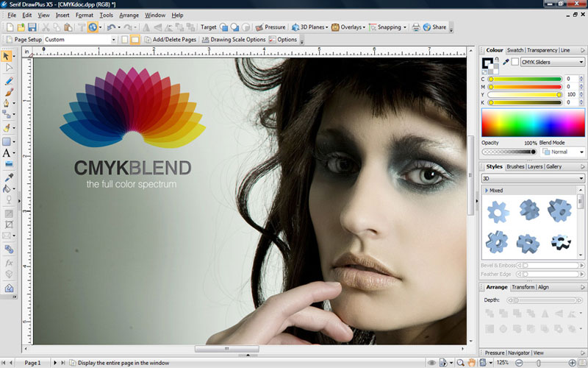Click the colour spectrum picker
The height and width of the screenshot is (368, 588).
coord(533,122)
